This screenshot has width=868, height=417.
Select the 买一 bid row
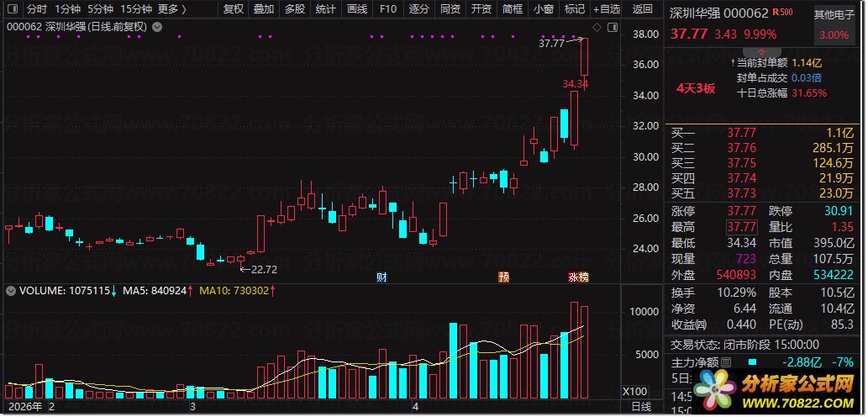point(762,133)
